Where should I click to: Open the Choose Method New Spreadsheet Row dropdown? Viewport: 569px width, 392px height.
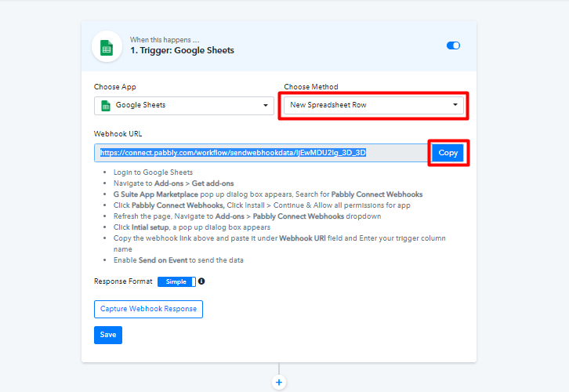(374, 105)
